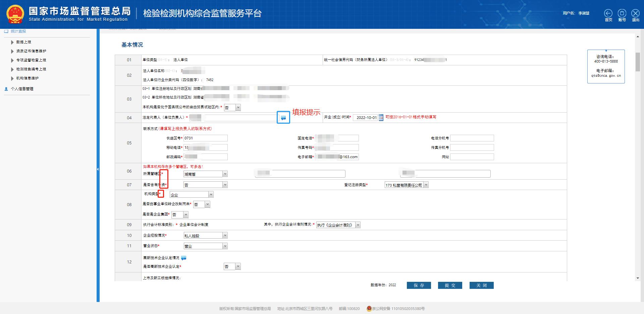The image size is (644, 314).
Task: Click the 京公网安备 badge in footer
Action: click(x=369, y=309)
